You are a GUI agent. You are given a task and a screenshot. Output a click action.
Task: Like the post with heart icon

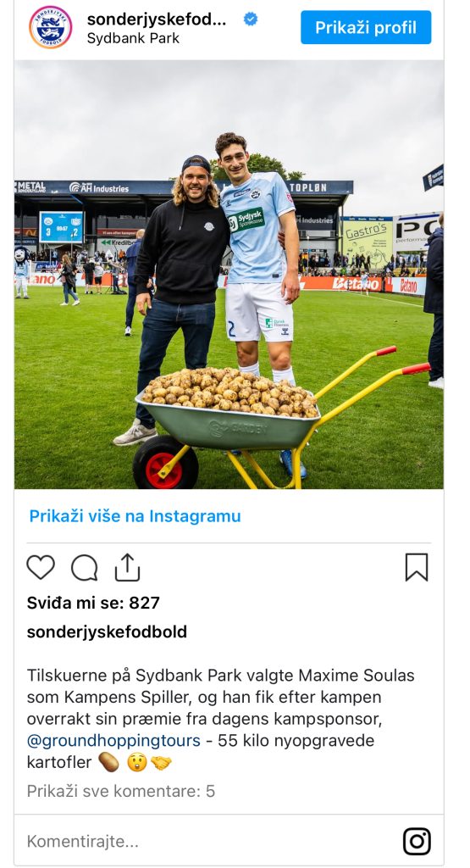coord(41,567)
